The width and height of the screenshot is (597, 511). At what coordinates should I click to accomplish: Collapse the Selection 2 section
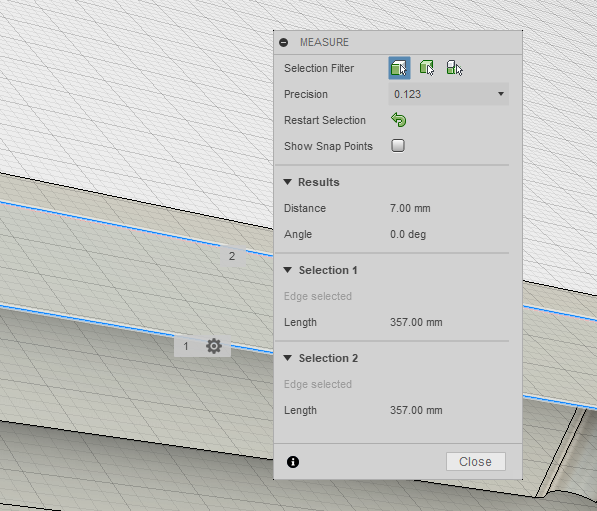(288, 358)
